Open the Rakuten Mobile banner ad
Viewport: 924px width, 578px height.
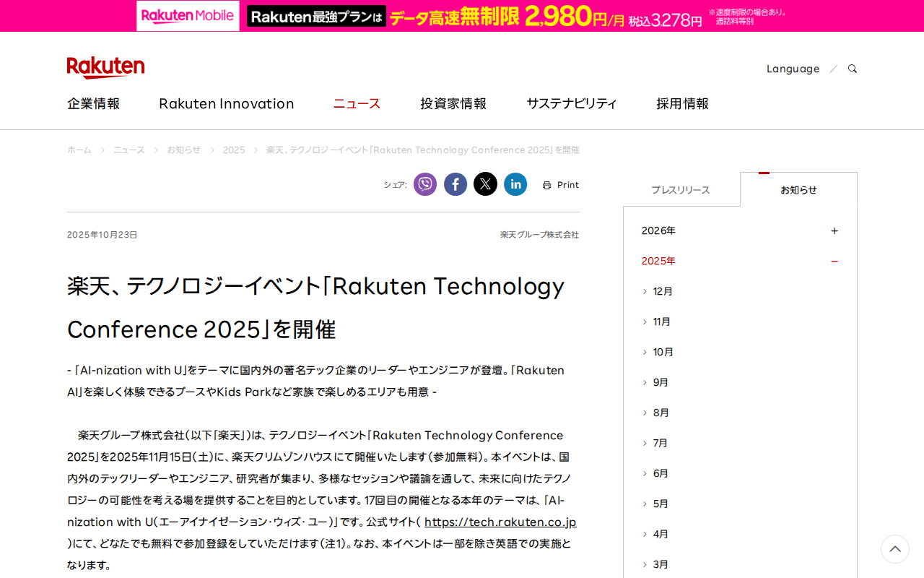click(x=462, y=16)
